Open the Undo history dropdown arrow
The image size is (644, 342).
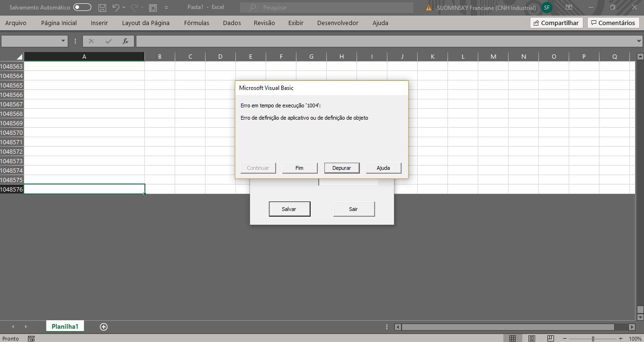(x=124, y=8)
